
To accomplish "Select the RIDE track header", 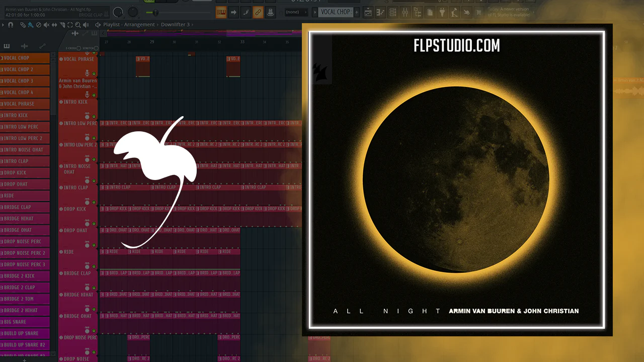I will click(x=78, y=259).
